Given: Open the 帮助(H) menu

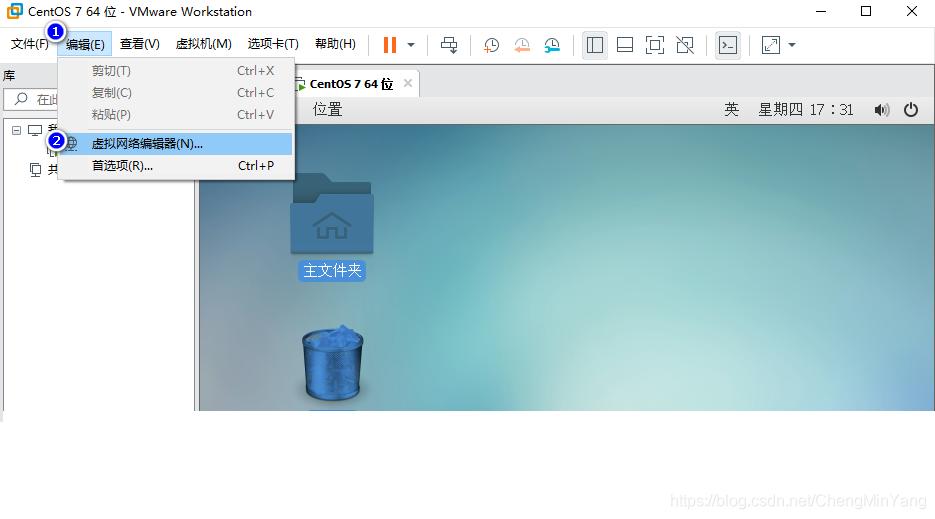Looking at the screenshot, I should [335, 44].
